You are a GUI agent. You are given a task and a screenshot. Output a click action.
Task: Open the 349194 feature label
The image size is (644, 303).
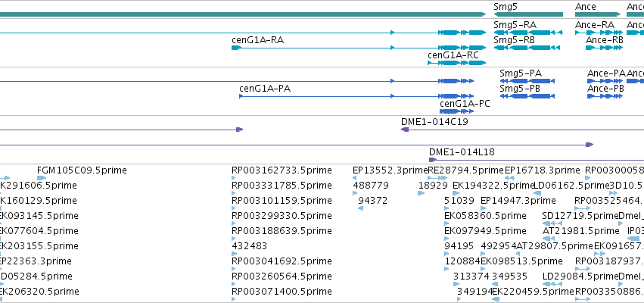coord(474,292)
